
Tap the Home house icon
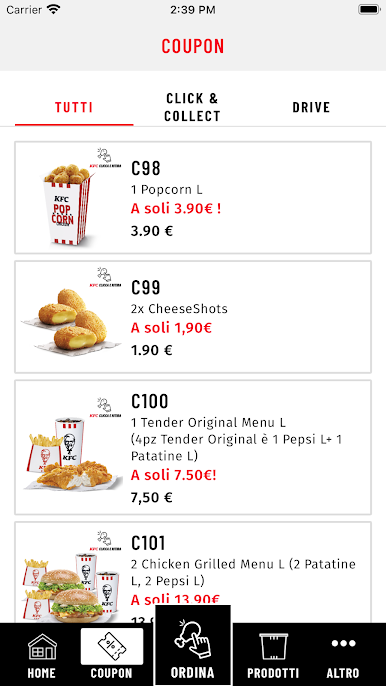[x=42, y=647]
